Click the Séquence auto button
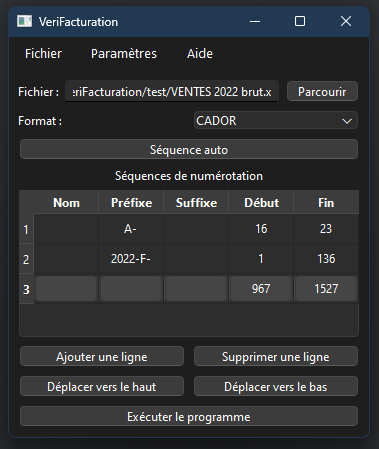This screenshot has width=379, height=449. tap(189, 149)
